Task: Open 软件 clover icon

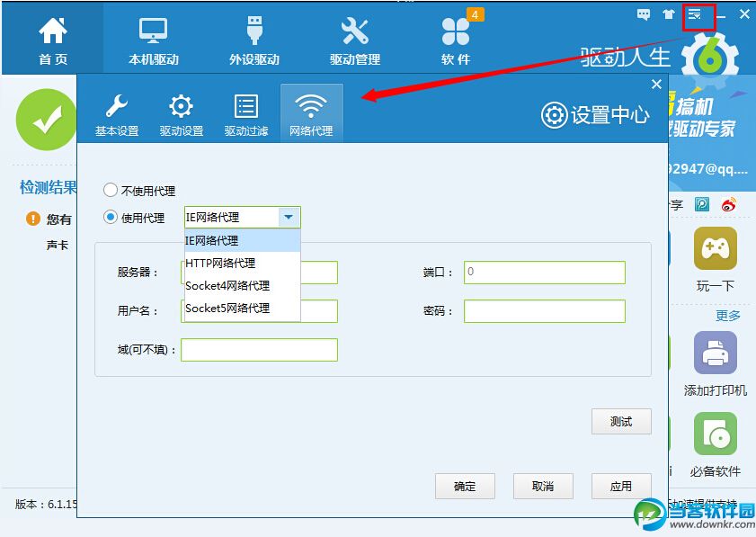Action: (455, 31)
